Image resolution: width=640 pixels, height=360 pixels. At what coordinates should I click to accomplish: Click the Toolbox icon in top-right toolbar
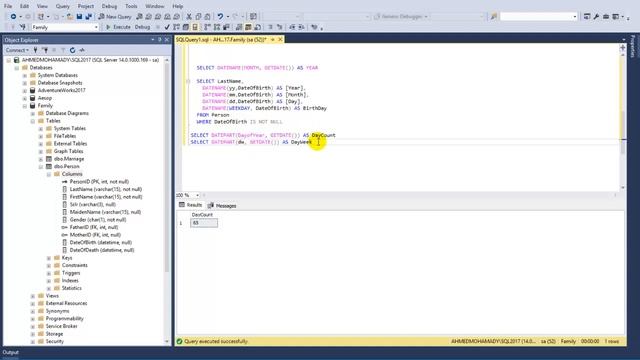606,16
